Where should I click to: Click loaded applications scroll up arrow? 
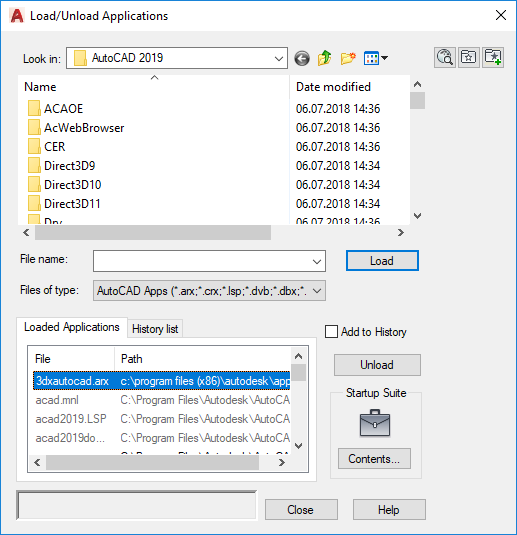[298, 357]
